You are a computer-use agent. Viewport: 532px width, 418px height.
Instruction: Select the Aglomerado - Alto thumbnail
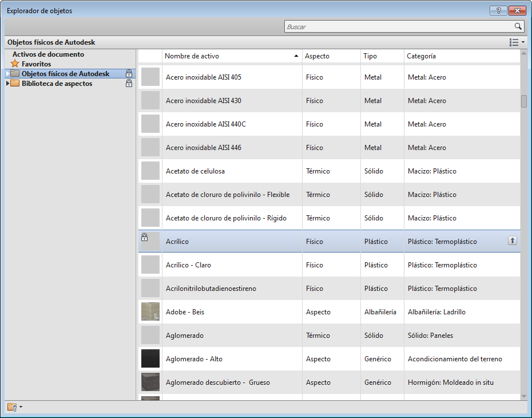point(150,358)
